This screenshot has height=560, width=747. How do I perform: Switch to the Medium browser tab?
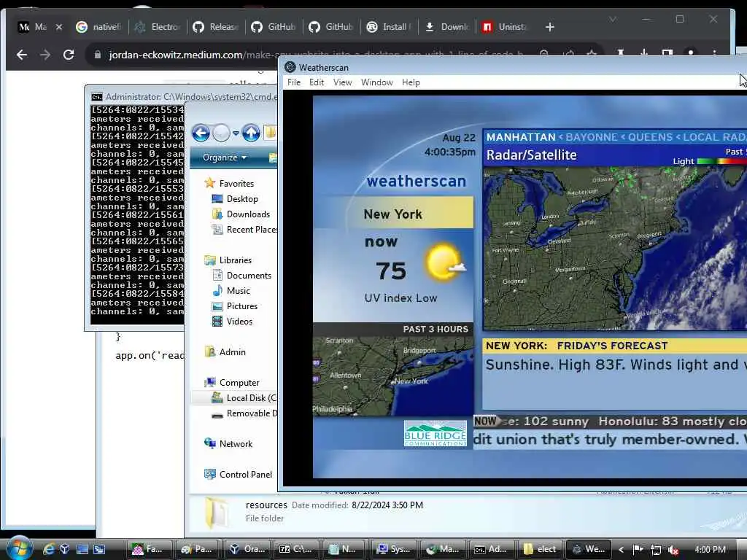pos(34,27)
